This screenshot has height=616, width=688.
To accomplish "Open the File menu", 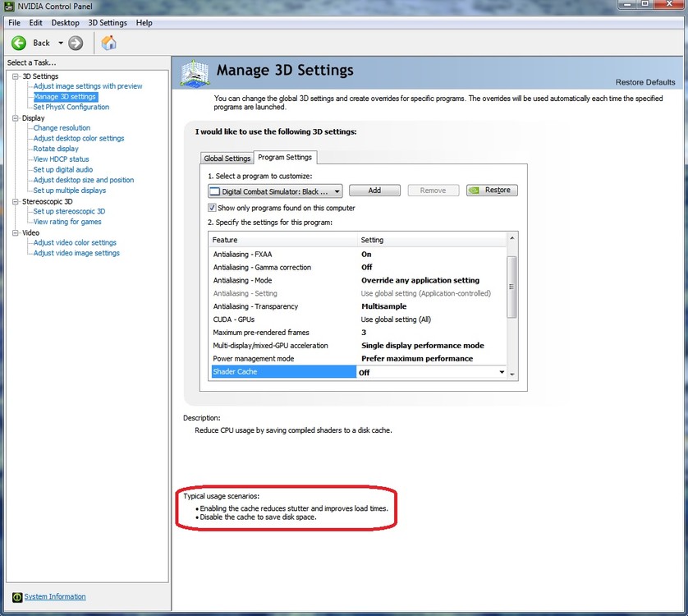I will (x=15, y=23).
